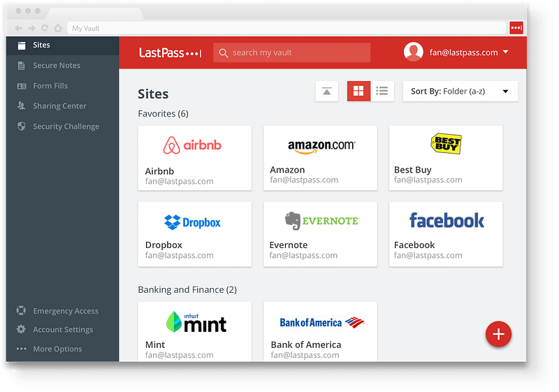The height and width of the screenshot is (392, 559).
Task: Click the Security Challenge shield icon
Action: [x=22, y=126]
